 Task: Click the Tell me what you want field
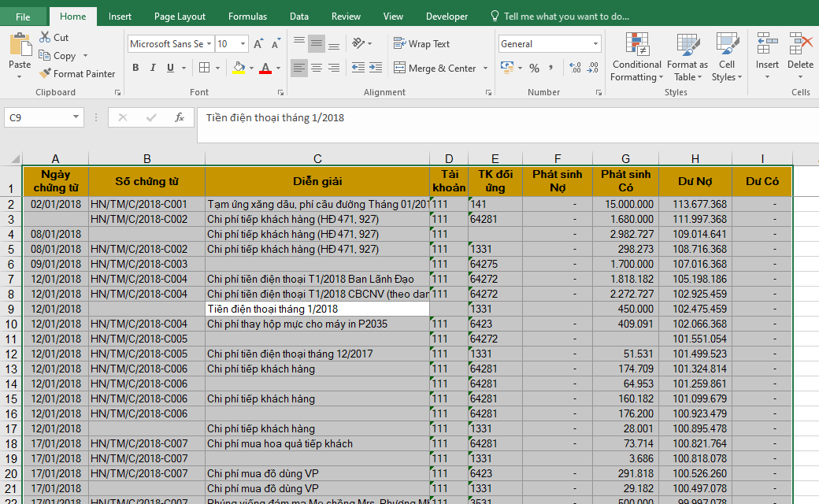point(565,17)
